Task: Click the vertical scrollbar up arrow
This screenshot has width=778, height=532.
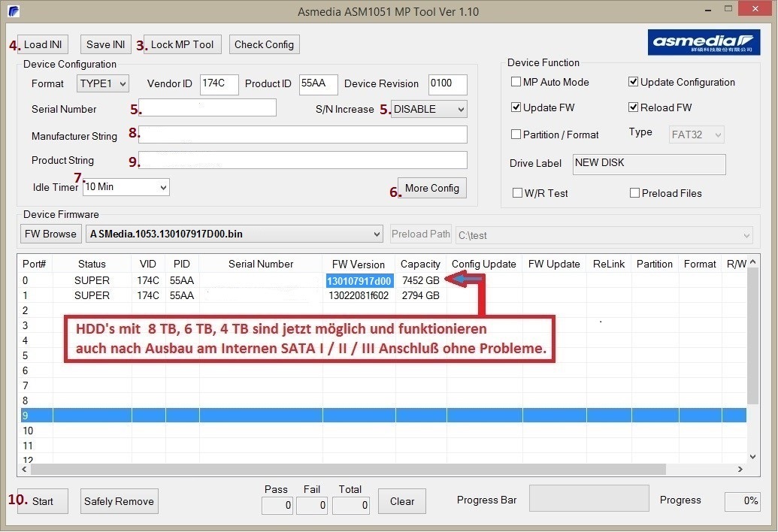Action: [x=752, y=261]
